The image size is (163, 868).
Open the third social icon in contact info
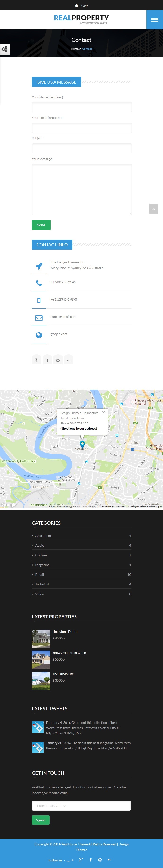(x=58, y=360)
